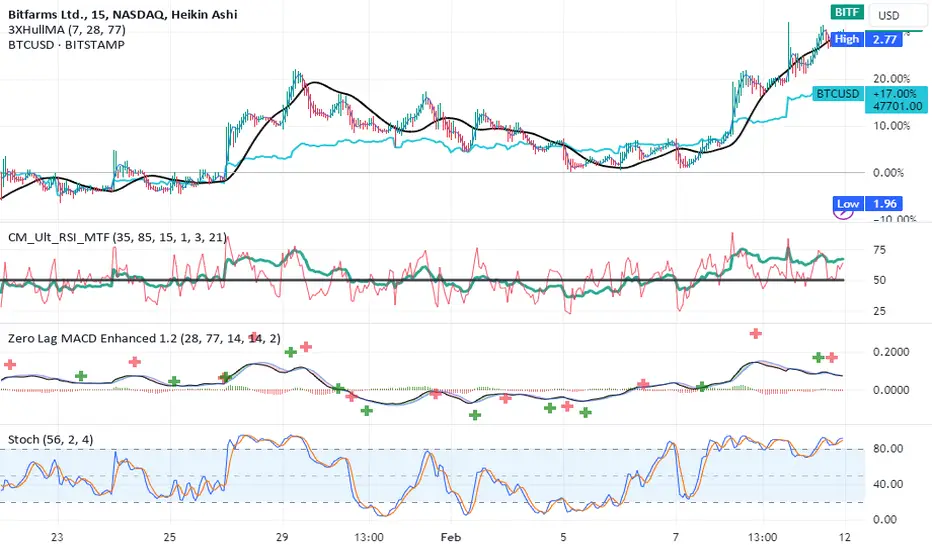Screen dimensions: 932x550
Task: Click the RSI 75 level label
Action: pos(879,250)
